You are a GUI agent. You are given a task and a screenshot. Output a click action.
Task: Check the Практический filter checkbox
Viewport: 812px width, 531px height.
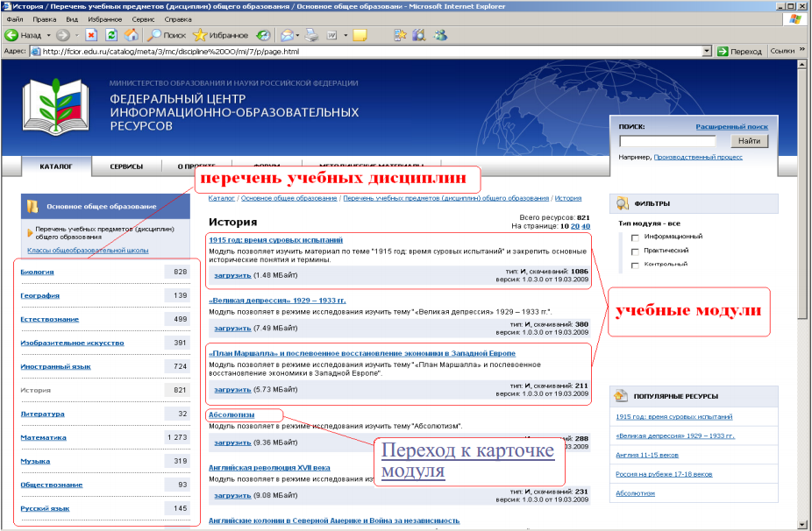pyautogui.click(x=635, y=251)
